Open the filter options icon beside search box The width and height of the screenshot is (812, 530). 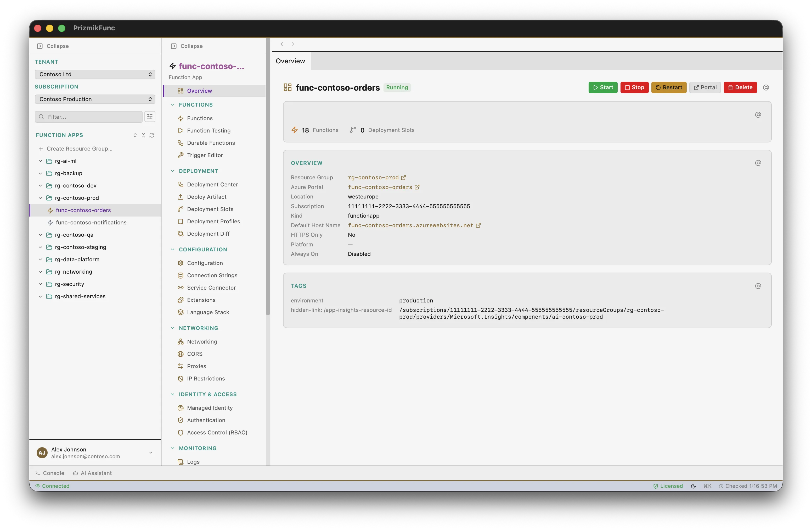click(150, 117)
